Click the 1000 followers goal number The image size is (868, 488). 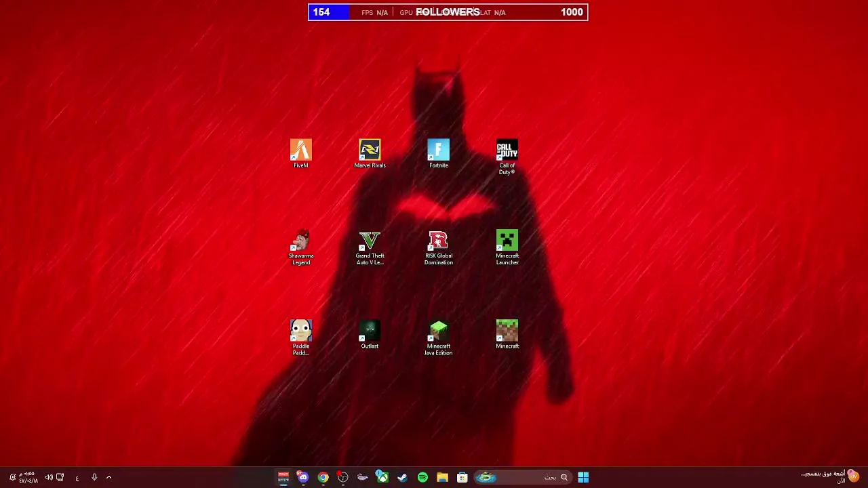pos(572,12)
